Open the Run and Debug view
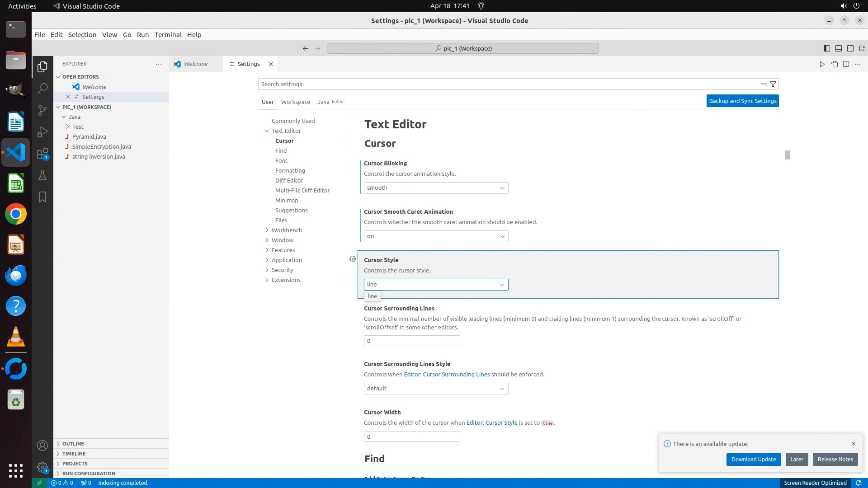This screenshot has width=868, height=488. [42, 132]
